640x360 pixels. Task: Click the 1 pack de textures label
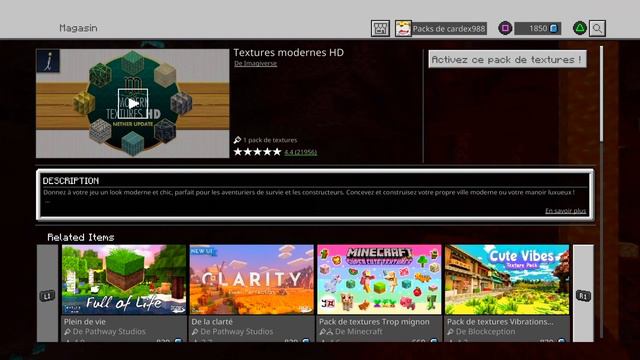point(270,140)
